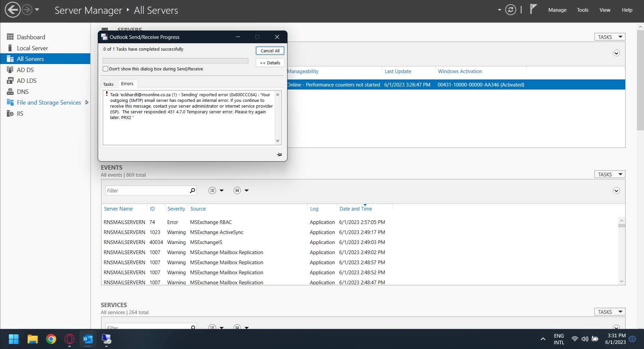Show hidden system tray icons
The image size is (644, 349).
[543, 339]
